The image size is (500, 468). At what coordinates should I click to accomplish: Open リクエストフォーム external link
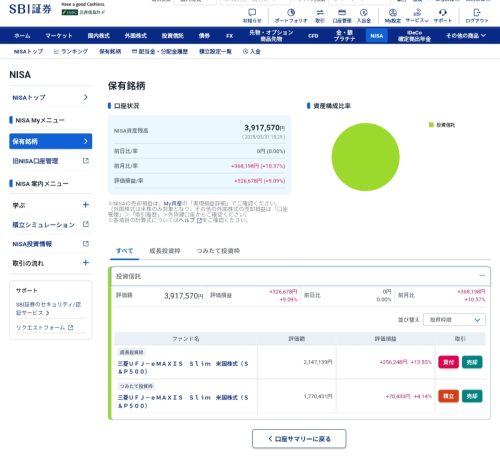pyautogui.click(x=44, y=328)
